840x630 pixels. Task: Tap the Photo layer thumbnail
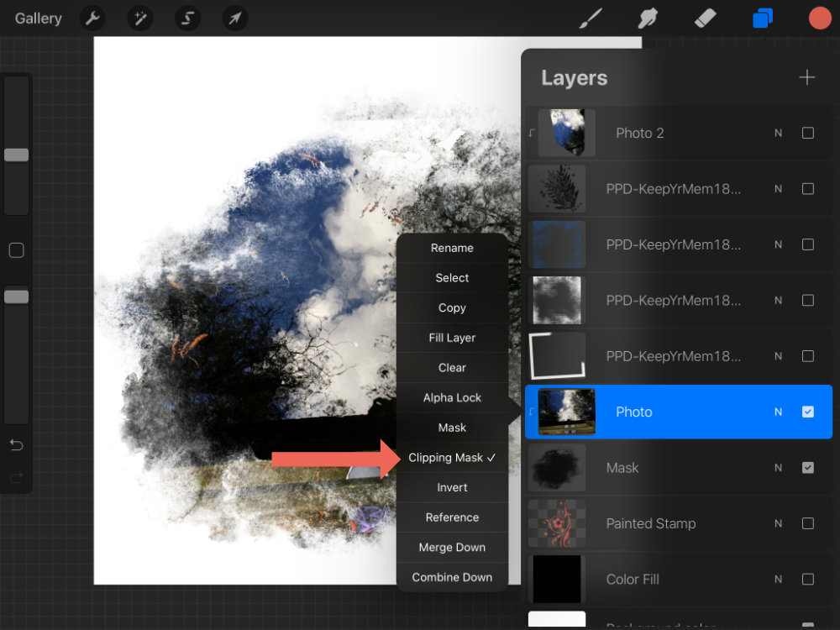point(566,412)
